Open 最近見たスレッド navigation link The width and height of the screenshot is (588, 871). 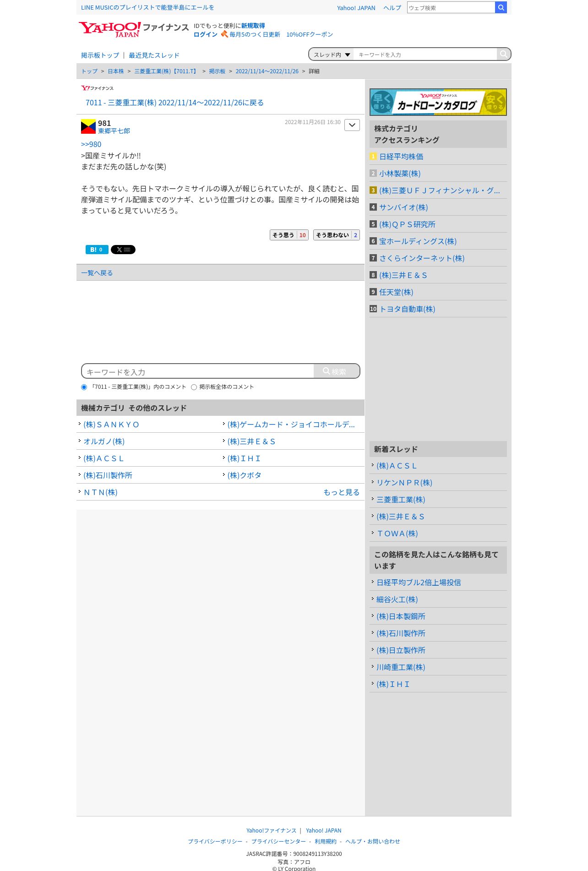154,55
